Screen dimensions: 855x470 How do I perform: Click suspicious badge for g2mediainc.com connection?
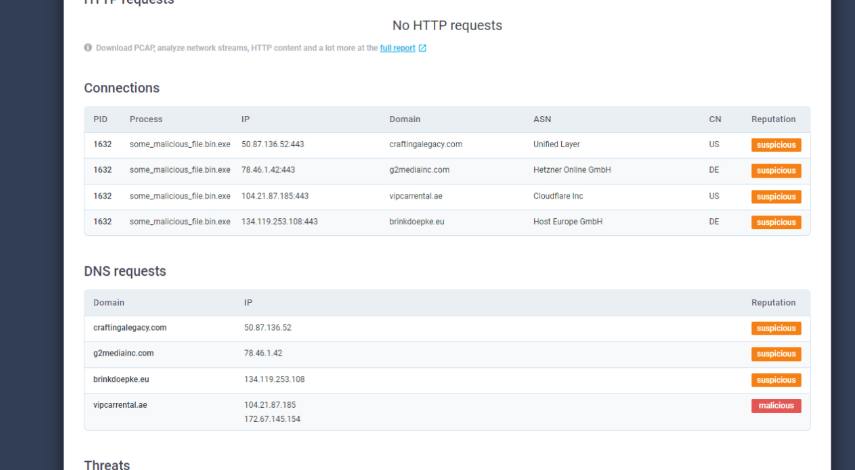[776, 171]
